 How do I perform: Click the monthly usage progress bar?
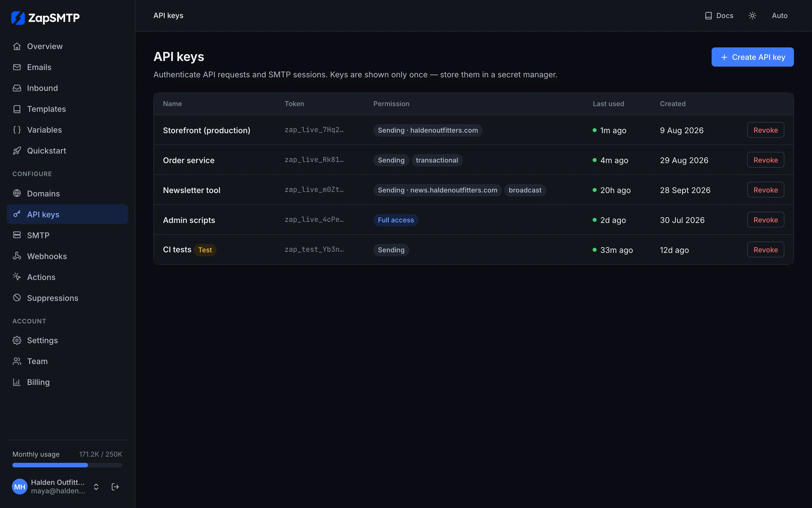point(67,465)
